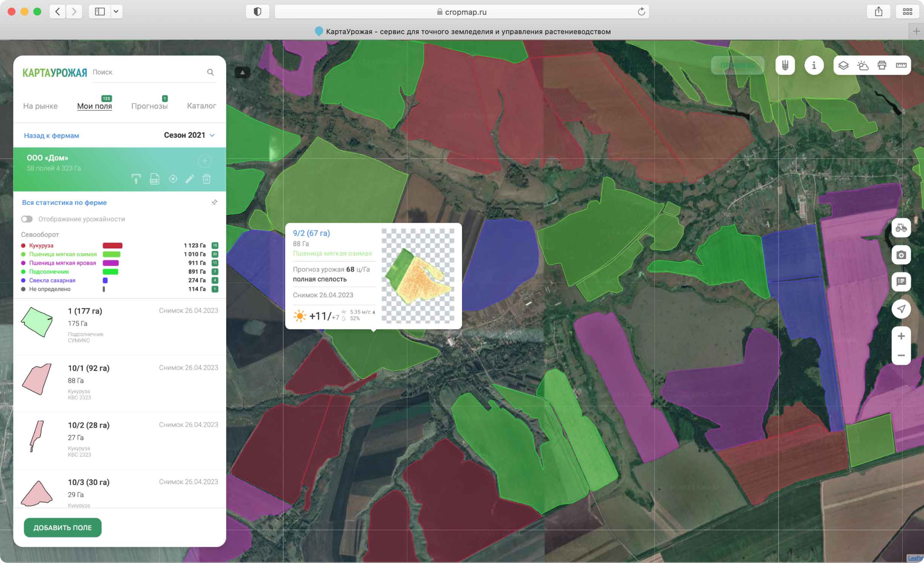
Task: Click the locate-me navigation arrow
Action: tap(901, 309)
